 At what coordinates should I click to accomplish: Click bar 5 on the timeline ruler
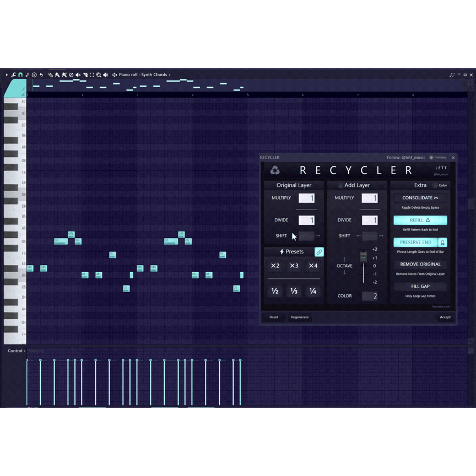248,95
